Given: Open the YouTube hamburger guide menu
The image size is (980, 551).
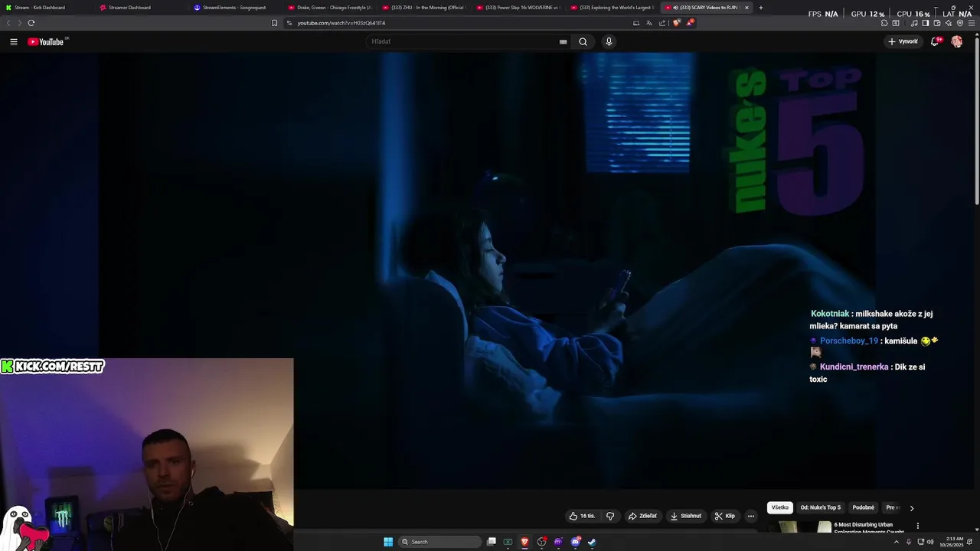Looking at the screenshot, I should (x=14, y=41).
